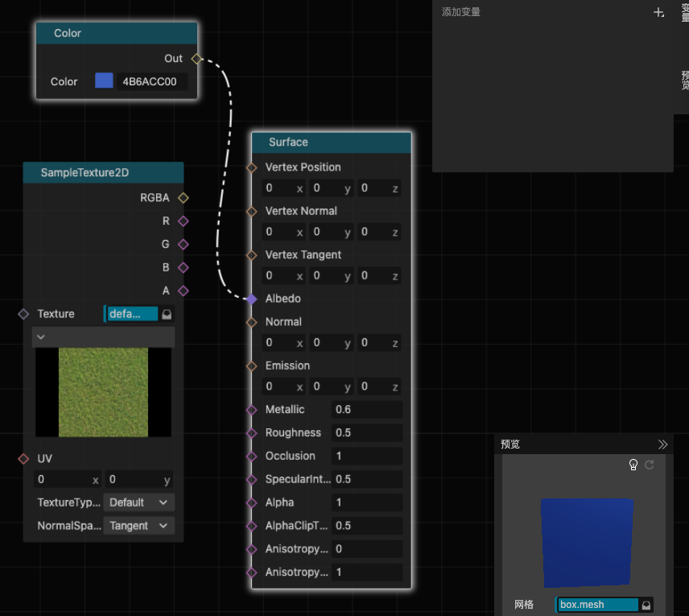
Task: Select the SampleTexture2D node header
Action: coord(103,173)
